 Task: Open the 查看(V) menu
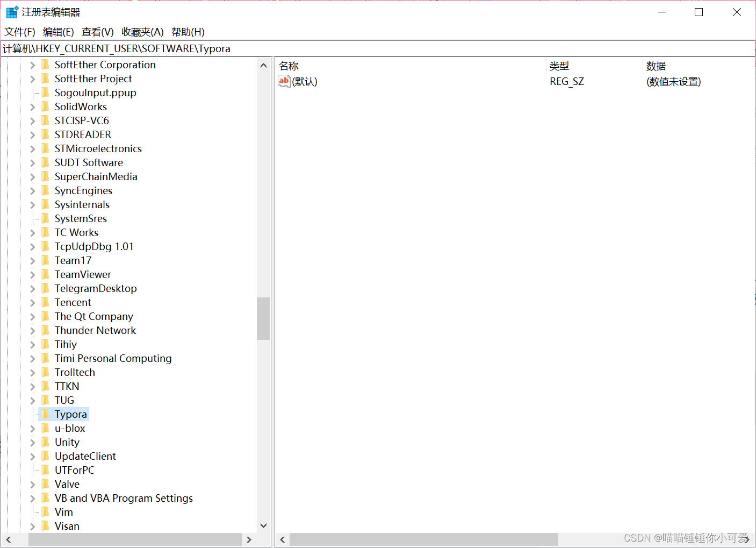pyautogui.click(x=98, y=32)
